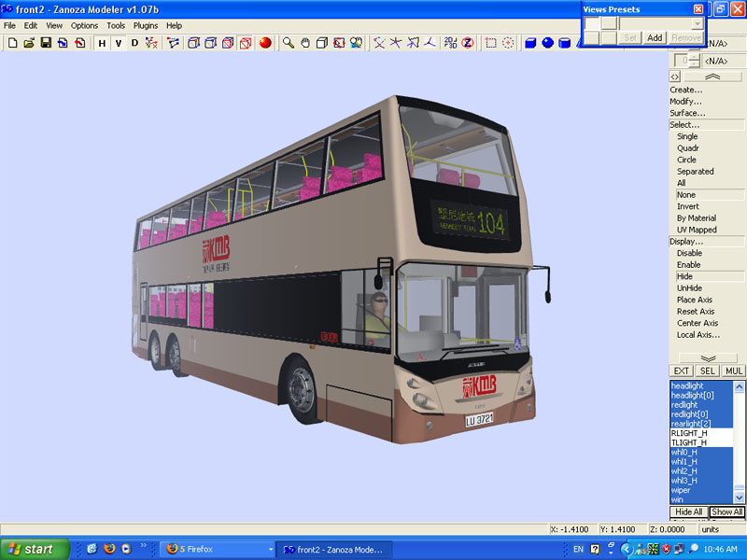The width and height of the screenshot is (747, 560).
Task: Select the red sphere render icon
Action: [x=265, y=43]
